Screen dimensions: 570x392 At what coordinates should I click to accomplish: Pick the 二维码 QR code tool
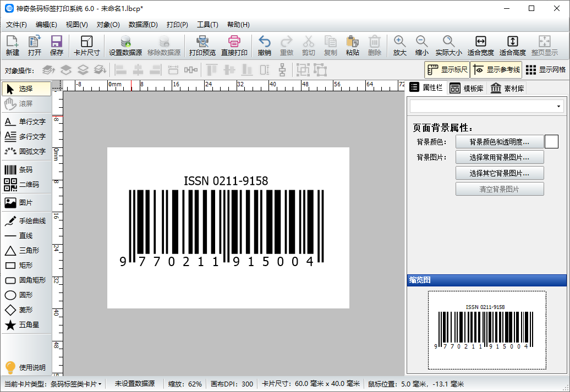coord(26,185)
